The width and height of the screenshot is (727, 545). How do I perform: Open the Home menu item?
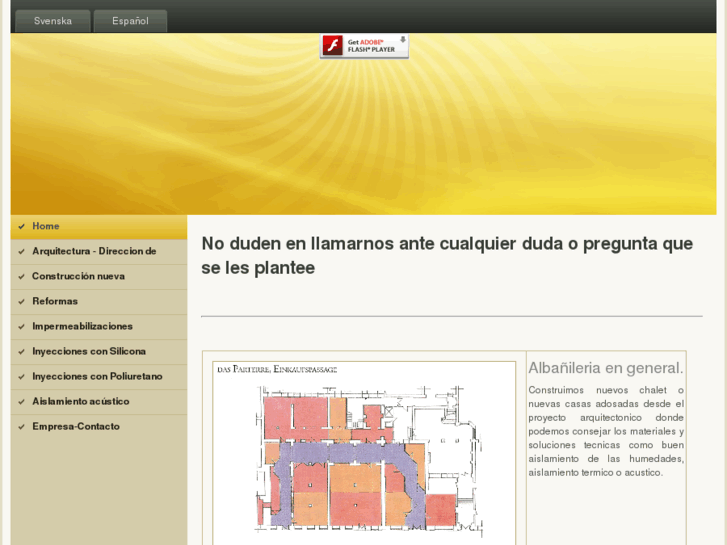tap(99, 227)
